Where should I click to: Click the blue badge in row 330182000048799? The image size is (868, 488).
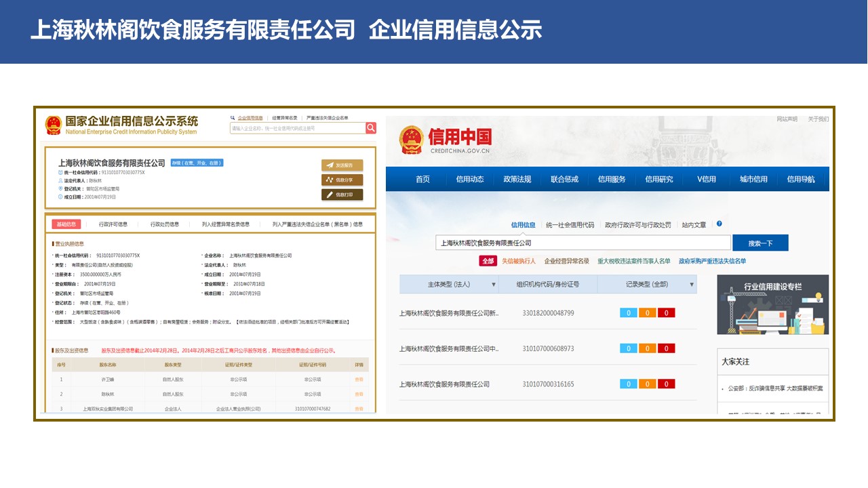click(629, 313)
